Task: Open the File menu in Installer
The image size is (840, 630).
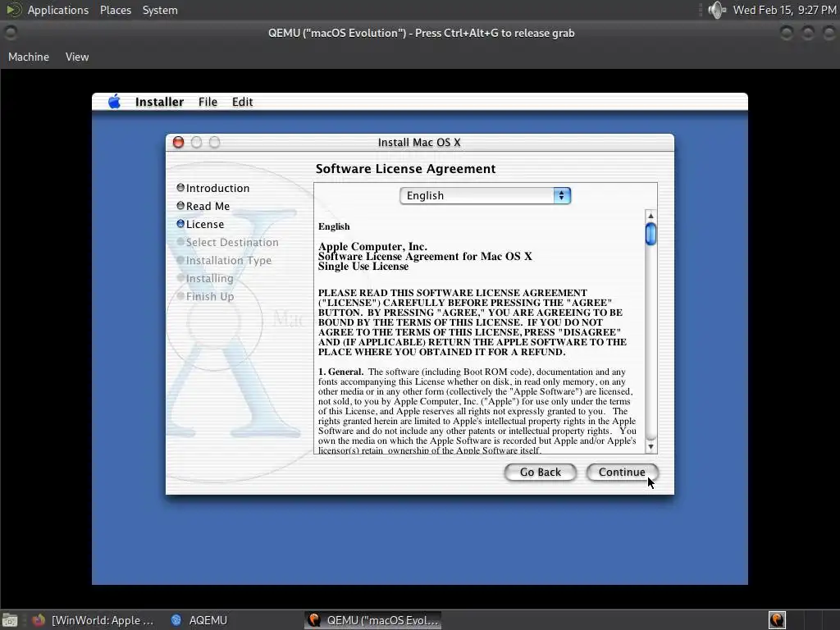Action: 208,102
